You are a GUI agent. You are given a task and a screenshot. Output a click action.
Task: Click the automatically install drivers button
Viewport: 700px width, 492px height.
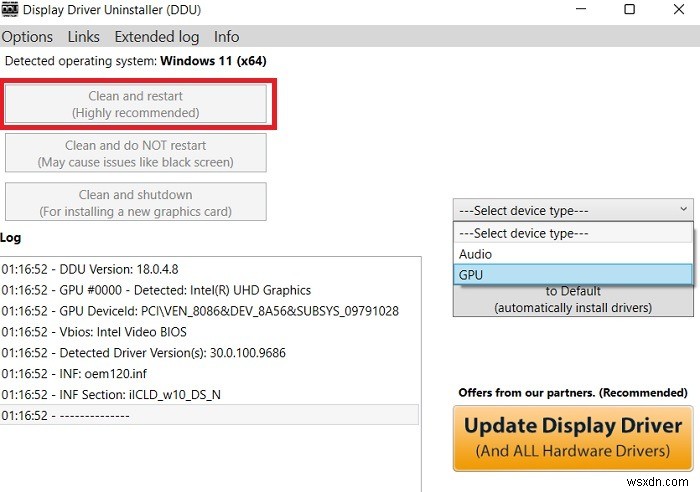(x=573, y=300)
